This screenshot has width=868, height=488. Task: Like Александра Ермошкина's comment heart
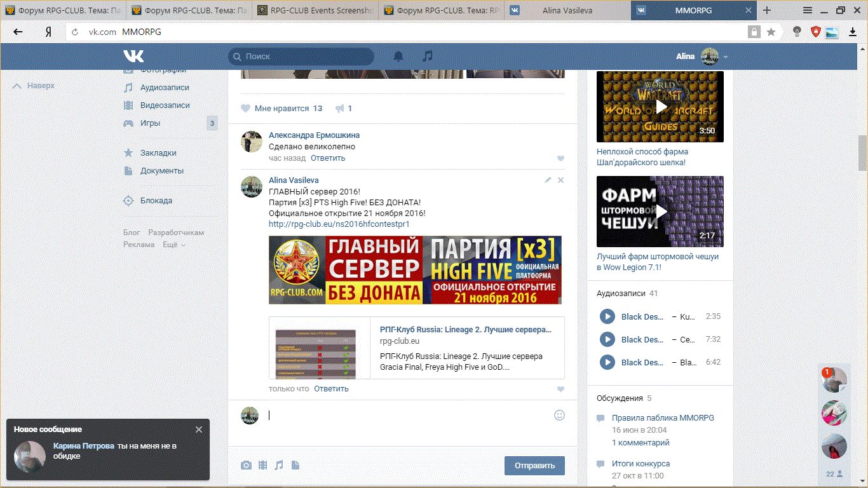point(560,158)
